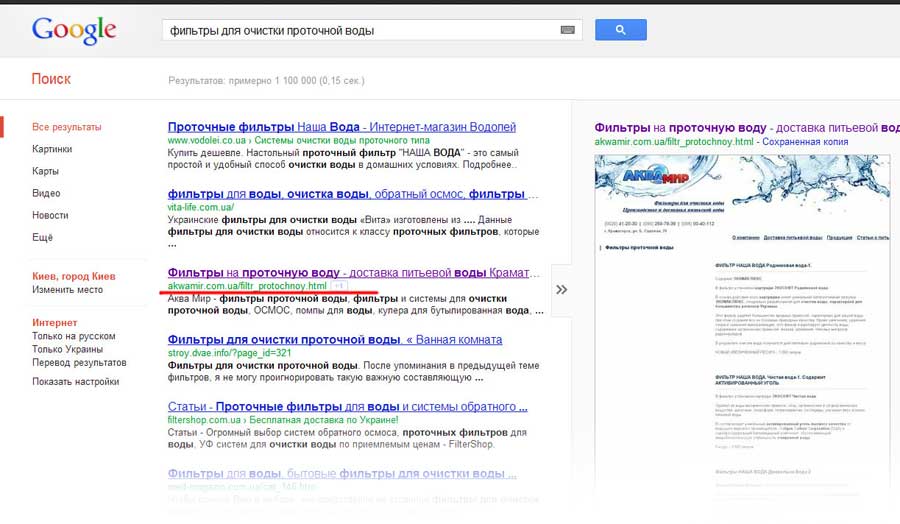The width and height of the screenshot is (900, 524).
Task: Open 'Фильтры для очистки проточной воды « Ванная комната' result
Action: (x=335, y=340)
